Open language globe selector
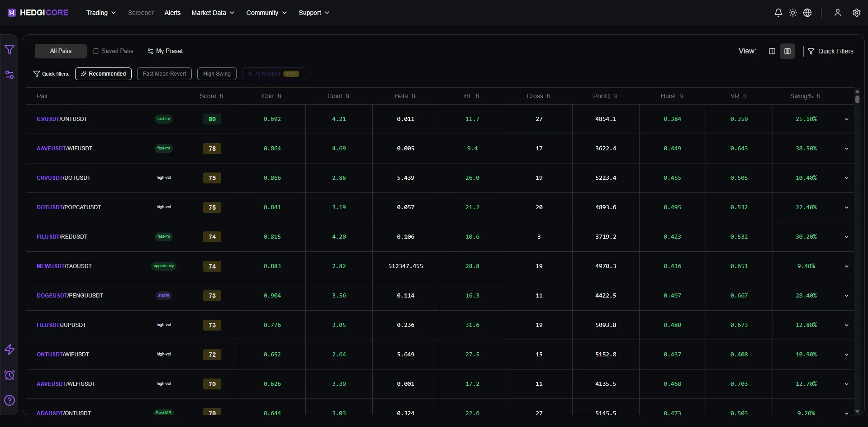 (807, 13)
